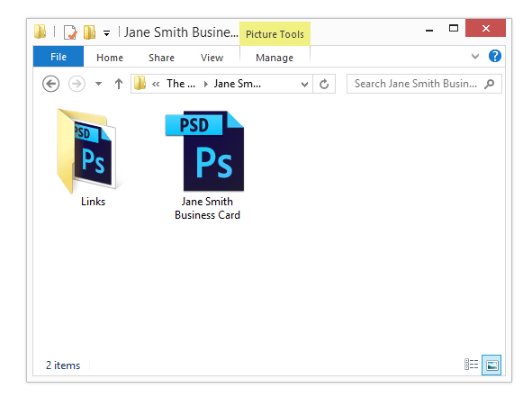The height and width of the screenshot is (406, 532).
Task: Open the View ribbon tab
Action: click(212, 58)
